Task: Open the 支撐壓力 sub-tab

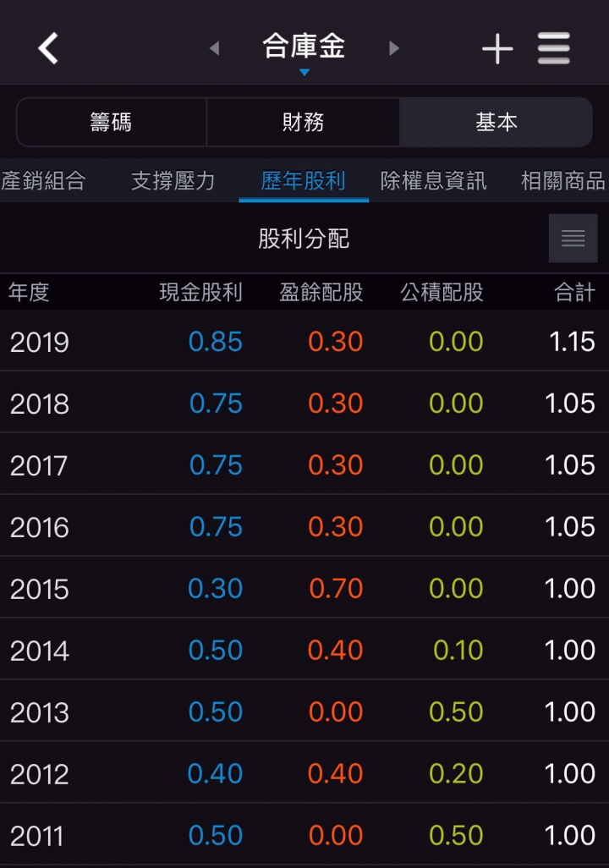Action: (x=173, y=180)
